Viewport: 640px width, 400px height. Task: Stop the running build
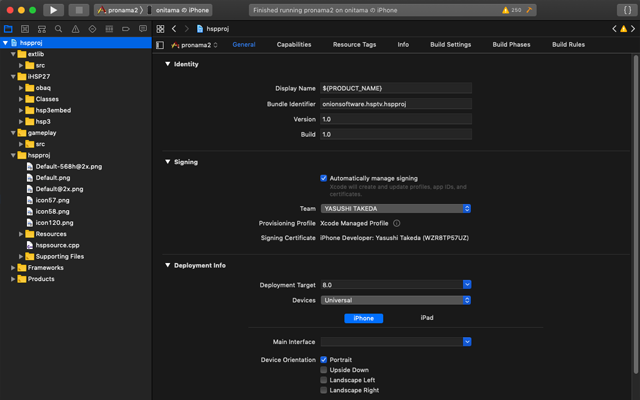79,10
